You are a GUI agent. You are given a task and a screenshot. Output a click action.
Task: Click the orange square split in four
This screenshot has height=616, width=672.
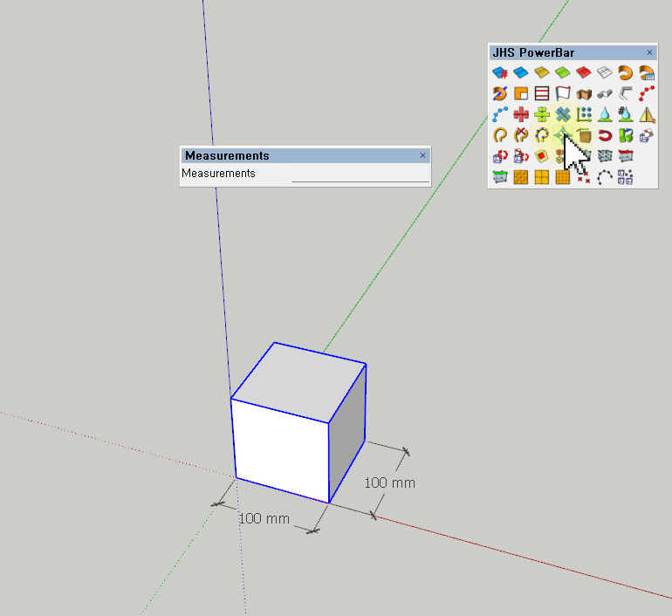pos(542,177)
